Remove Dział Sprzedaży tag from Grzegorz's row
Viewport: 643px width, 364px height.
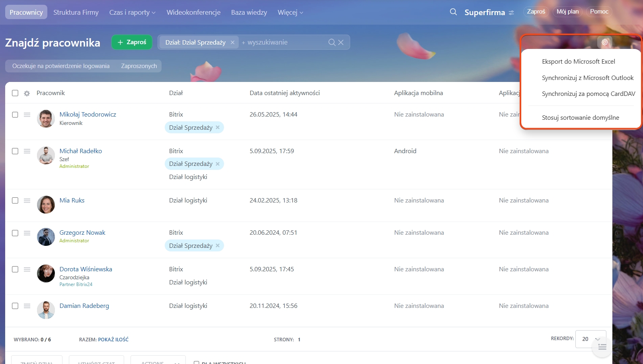(218, 245)
